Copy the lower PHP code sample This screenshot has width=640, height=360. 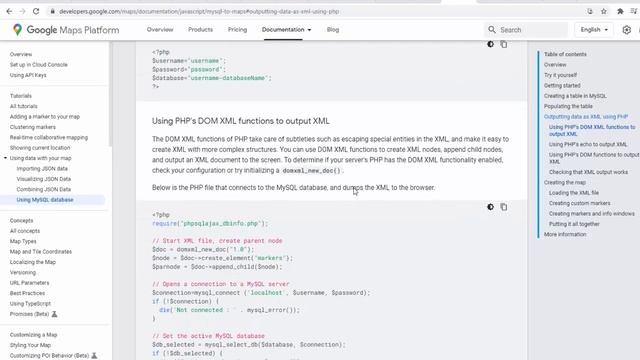[504, 207]
